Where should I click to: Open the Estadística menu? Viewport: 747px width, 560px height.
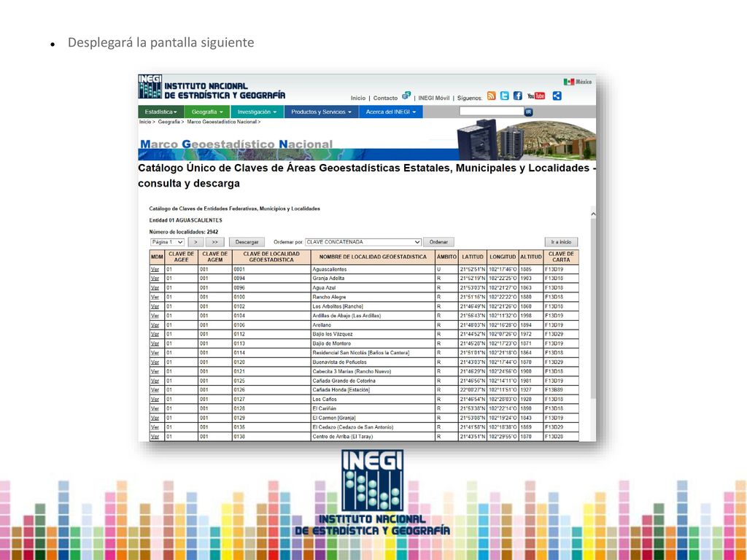[161, 112]
